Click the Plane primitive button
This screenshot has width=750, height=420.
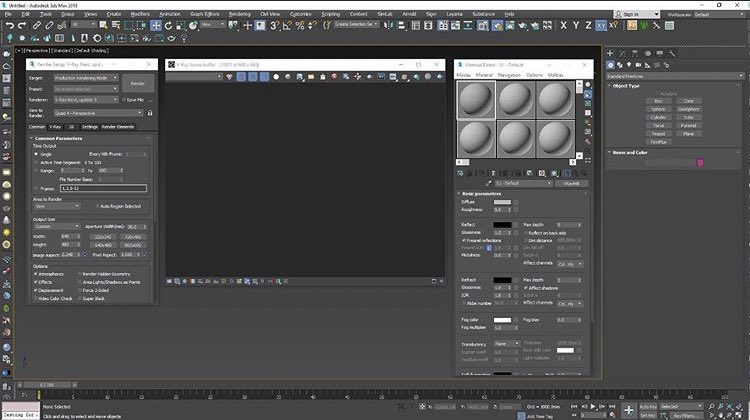pos(688,133)
